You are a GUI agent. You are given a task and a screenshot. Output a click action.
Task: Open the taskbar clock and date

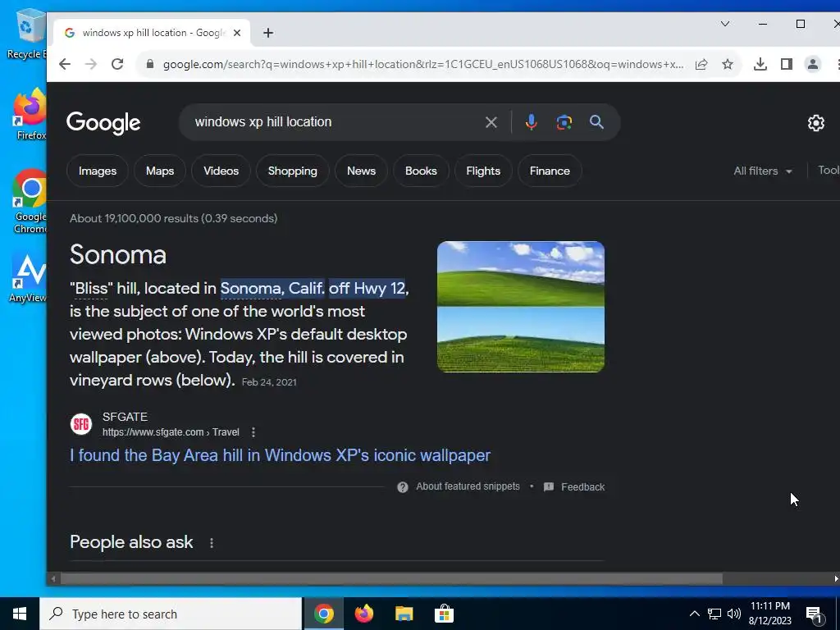click(769, 614)
